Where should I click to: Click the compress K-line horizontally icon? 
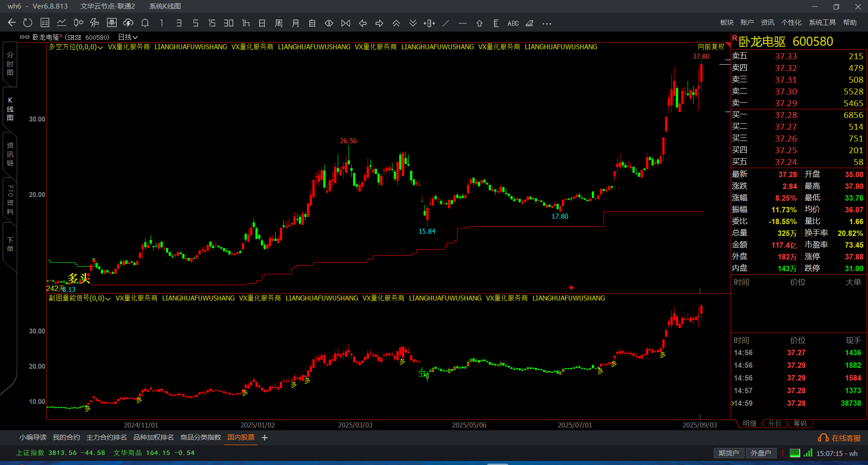click(x=346, y=23)
